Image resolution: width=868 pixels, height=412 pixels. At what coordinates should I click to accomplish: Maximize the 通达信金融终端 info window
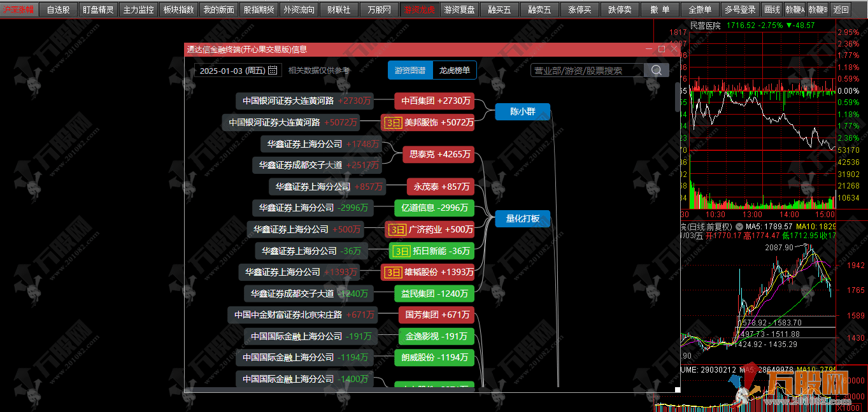662,49
